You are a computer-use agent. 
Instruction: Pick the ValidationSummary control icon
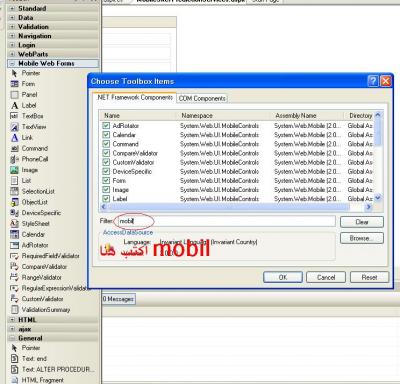(x=14, y=310)
